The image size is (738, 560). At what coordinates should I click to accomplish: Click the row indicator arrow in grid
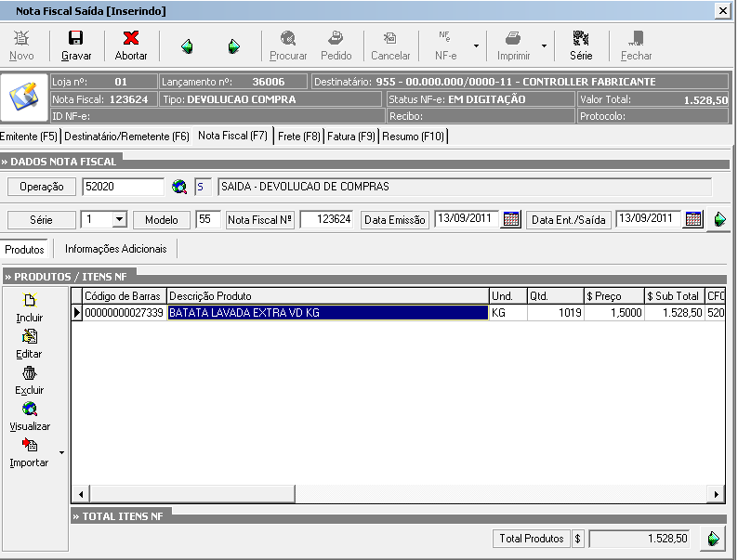77,313
